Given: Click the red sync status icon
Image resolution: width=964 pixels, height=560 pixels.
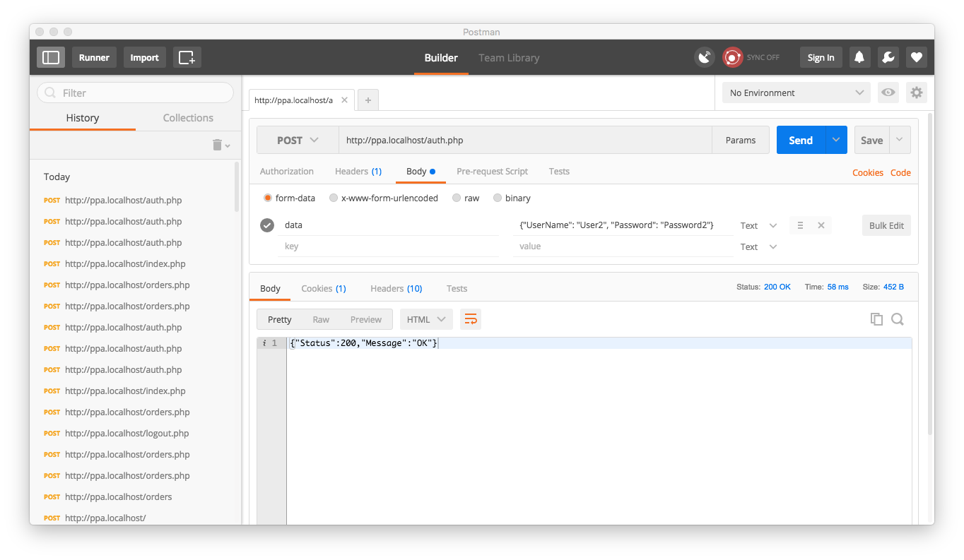Looking at the screenshot, I should (733, 57).
